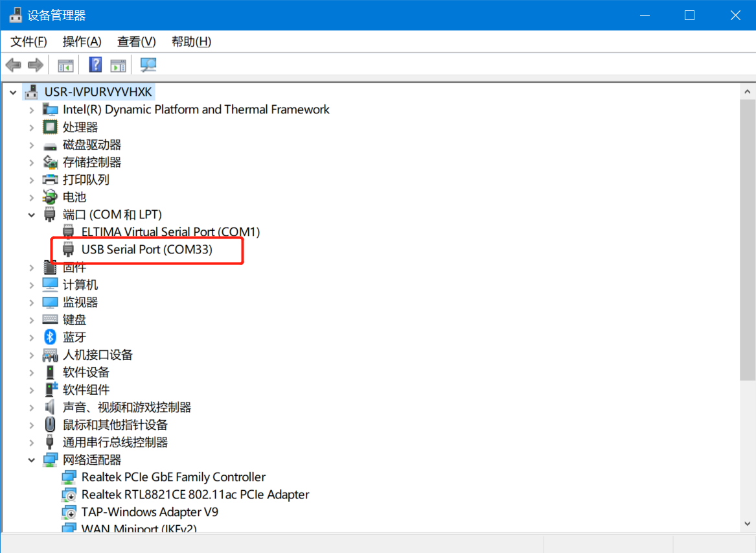
Task: Click the Back arrow toolbar icon
Action: coord(14,65)
